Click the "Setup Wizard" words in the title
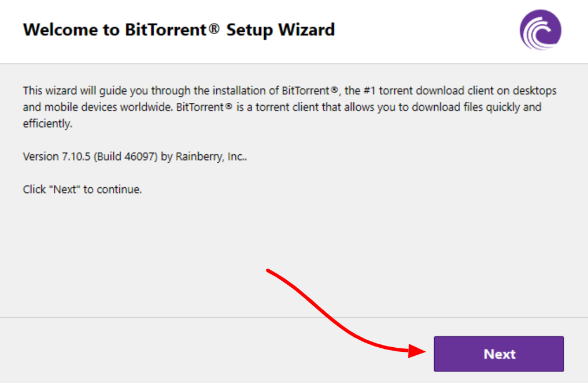 (x=280, y=30)
